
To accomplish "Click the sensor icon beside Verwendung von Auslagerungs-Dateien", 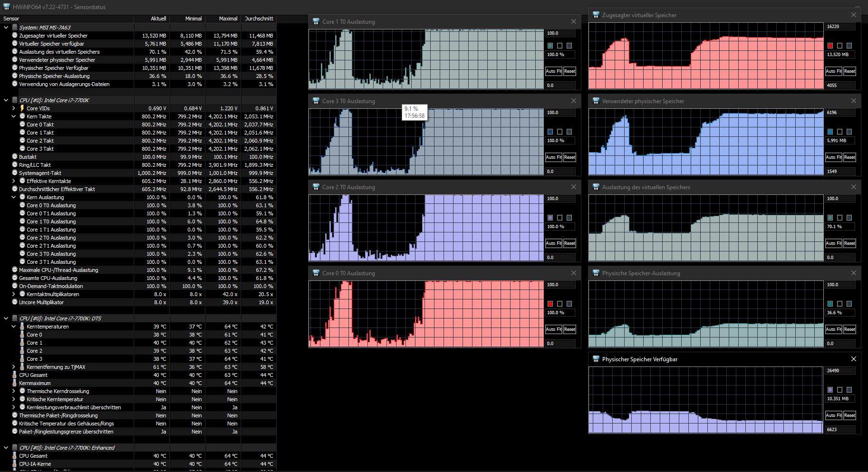I will click(14, 84).
